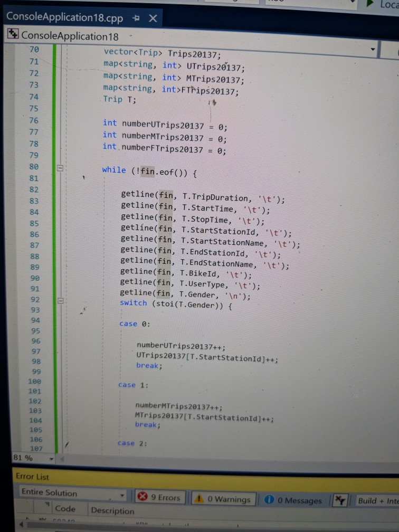This screenshot has width=399, height=532.
Task: Click the Error List column header filter icon
Action: 47,504
